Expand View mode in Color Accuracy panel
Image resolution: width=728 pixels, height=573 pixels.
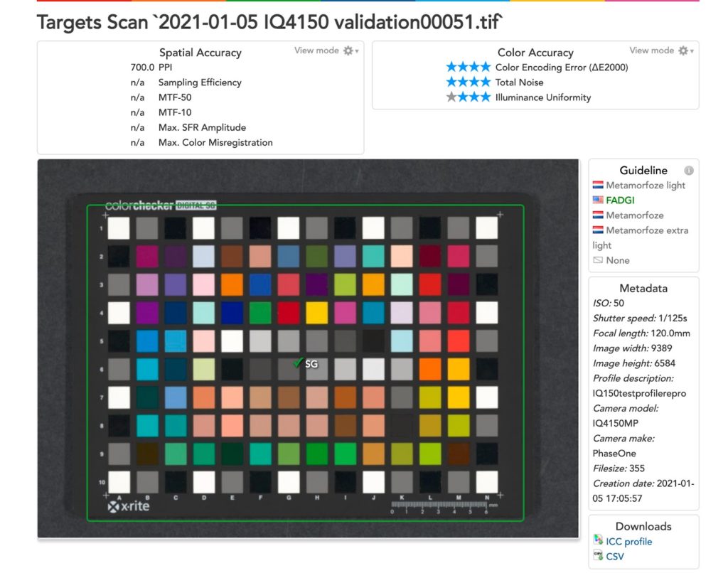pos(651,50)
